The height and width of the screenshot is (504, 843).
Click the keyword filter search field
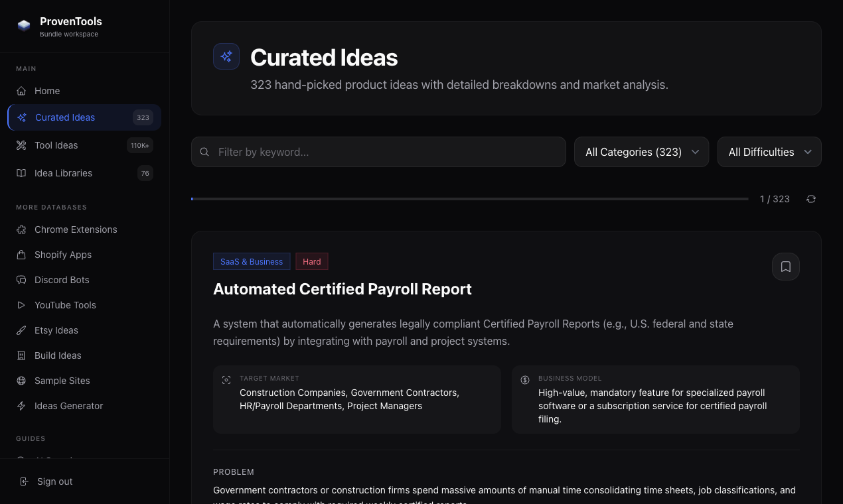click(378, 152)
